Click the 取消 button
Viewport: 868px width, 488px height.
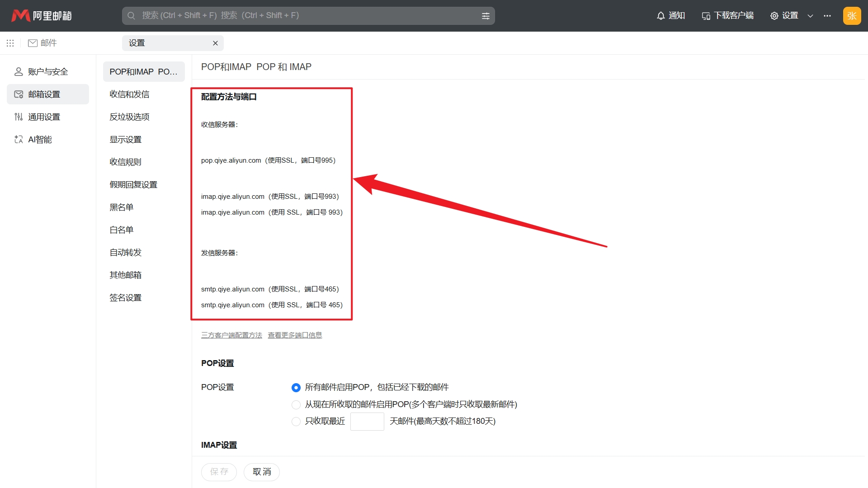262,472
